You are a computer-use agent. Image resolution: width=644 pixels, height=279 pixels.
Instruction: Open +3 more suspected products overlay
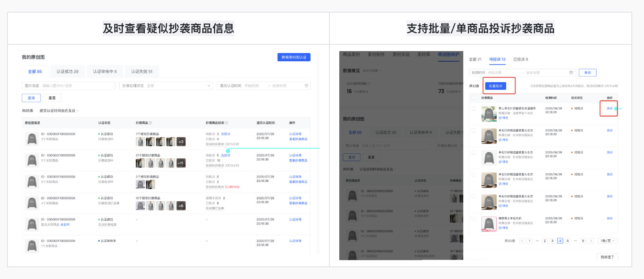click(181, 142)
